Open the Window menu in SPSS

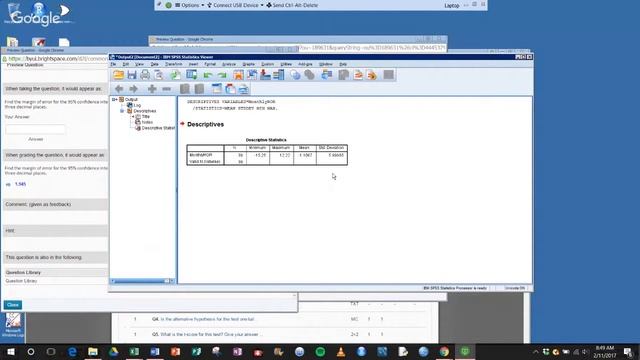(325, 64)
